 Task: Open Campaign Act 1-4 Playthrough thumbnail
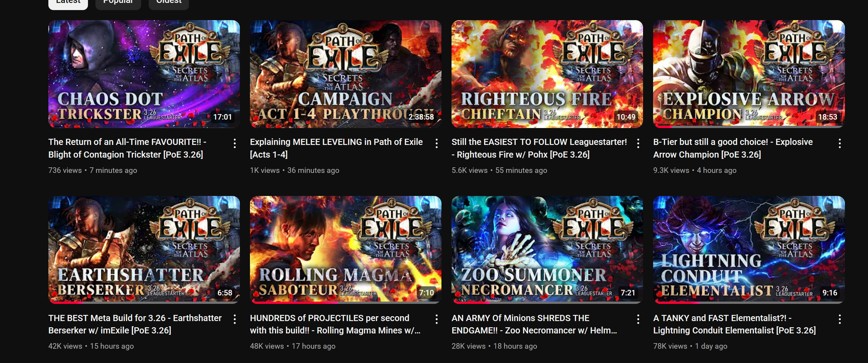(x=345, y=74)
